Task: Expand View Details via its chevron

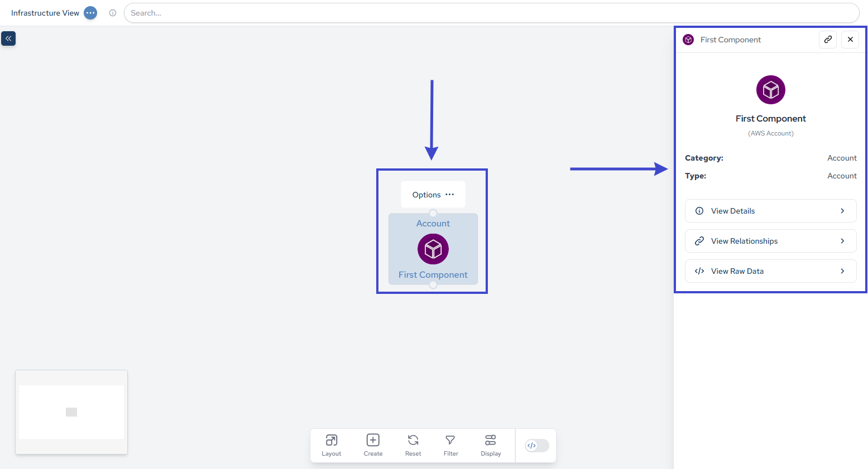Action: tap(842, 211)
